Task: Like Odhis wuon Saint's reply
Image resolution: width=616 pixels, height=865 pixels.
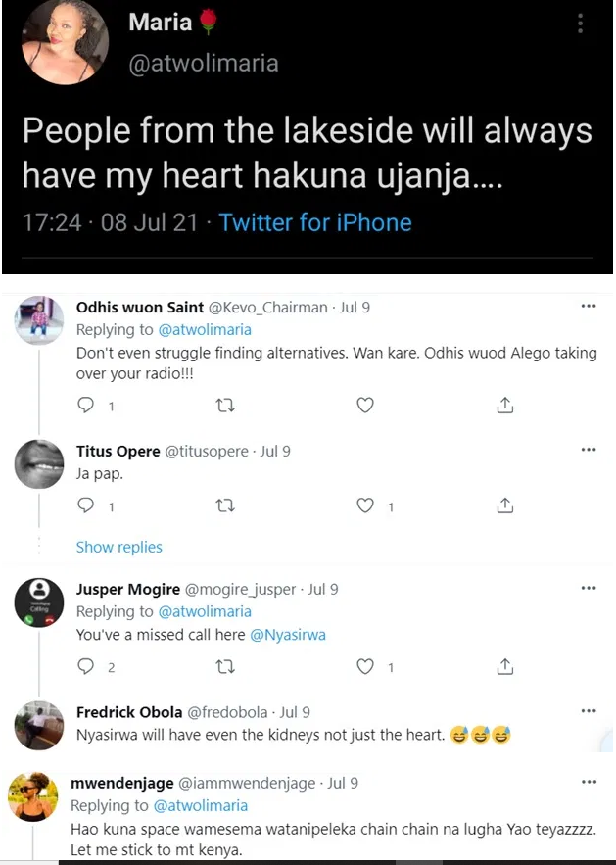Action: pos(365,405)
